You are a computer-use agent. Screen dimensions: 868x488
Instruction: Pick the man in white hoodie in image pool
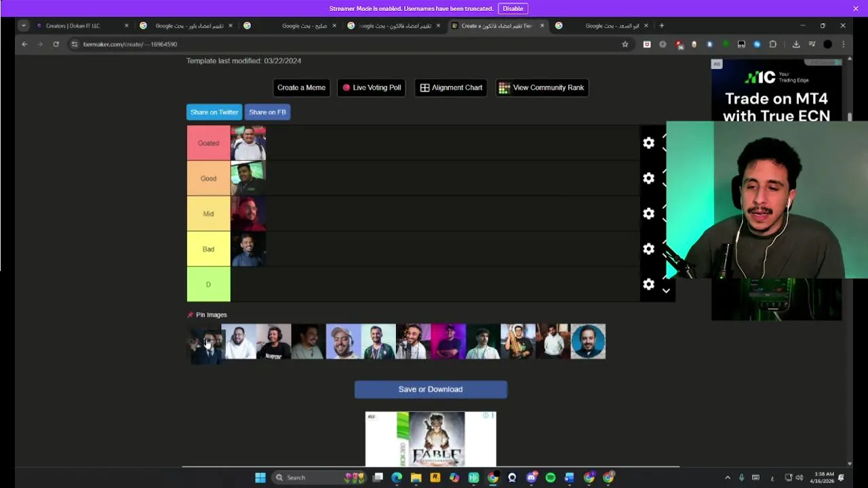pos(553,341)
